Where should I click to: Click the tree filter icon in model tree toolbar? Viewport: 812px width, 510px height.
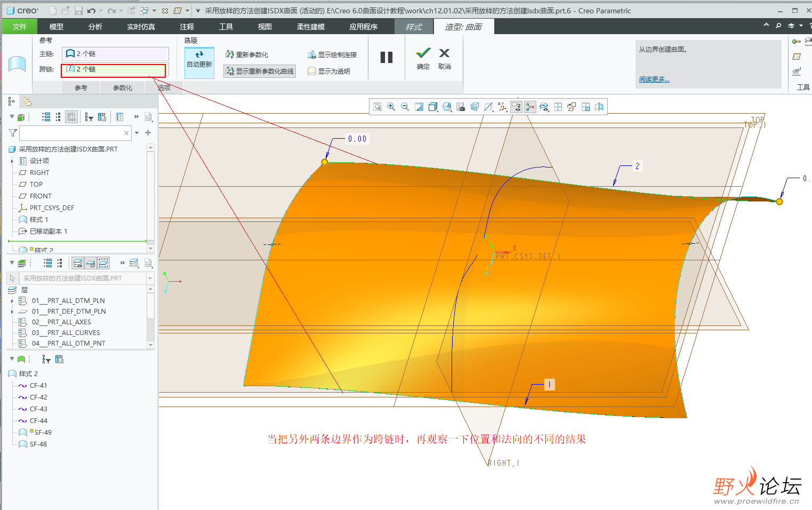pos(89,117)
